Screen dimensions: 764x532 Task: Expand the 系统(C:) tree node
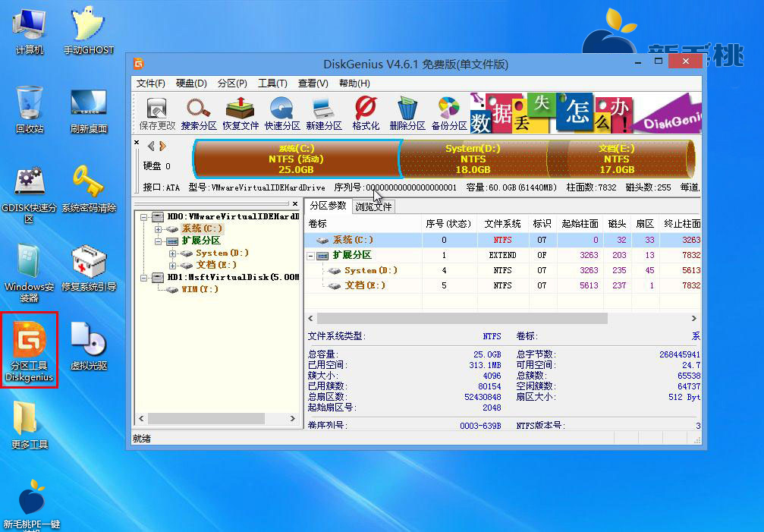[158, 229]
